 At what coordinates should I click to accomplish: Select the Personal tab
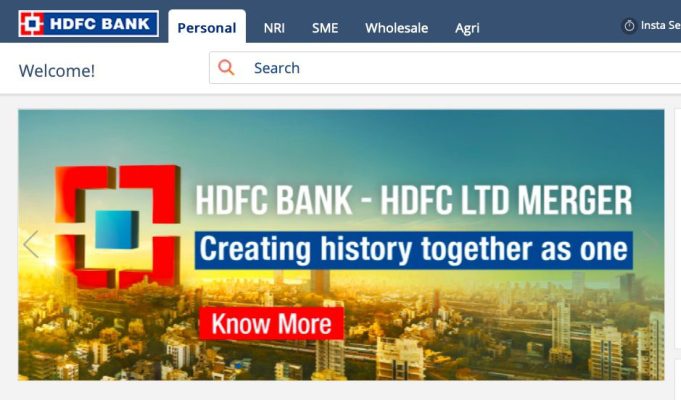pyautogui.click(x=207, y=28)
